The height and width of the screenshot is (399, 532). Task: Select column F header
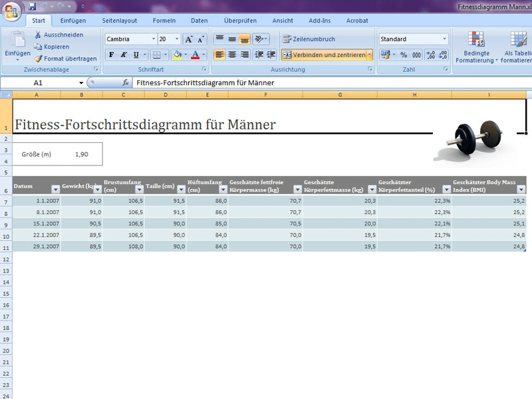(265, 94)
